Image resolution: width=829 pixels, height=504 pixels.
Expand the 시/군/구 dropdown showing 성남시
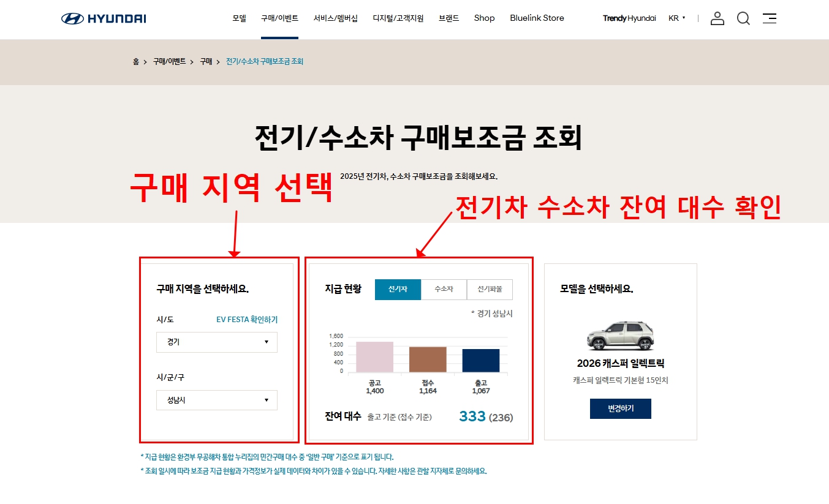[217, 401]
